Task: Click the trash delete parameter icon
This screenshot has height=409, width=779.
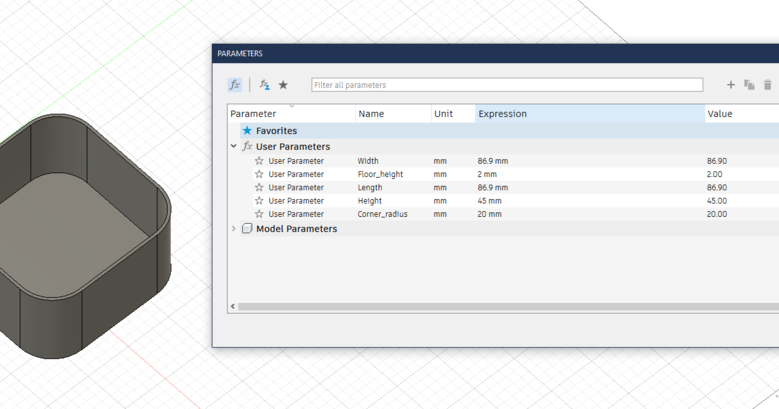Action: pos(767,85)
